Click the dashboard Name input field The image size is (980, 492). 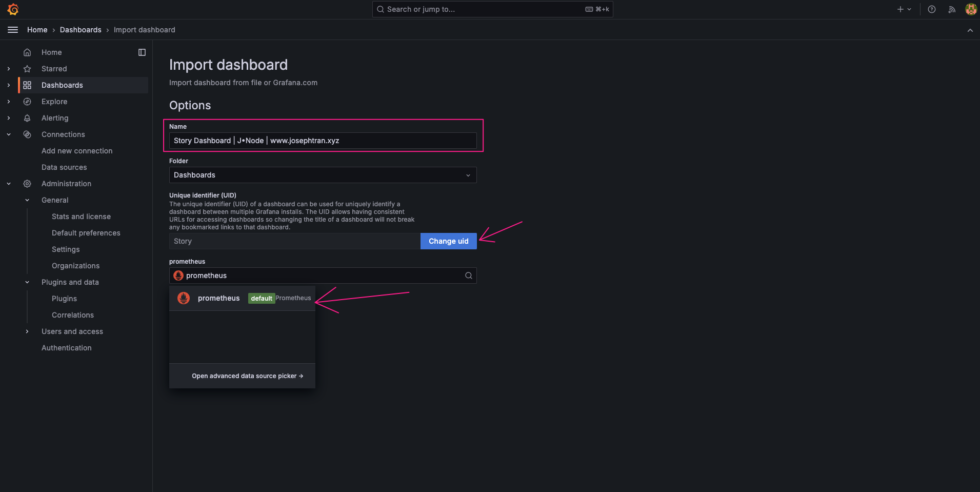click(323, 141)
